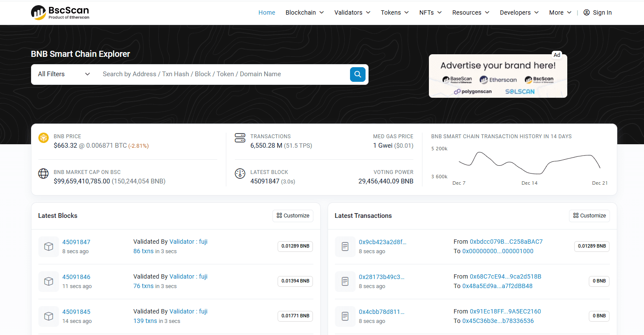Click the BscScan logo icon
Image resolution: width=644 pixels, height=335 pixels.
[38, 13]
